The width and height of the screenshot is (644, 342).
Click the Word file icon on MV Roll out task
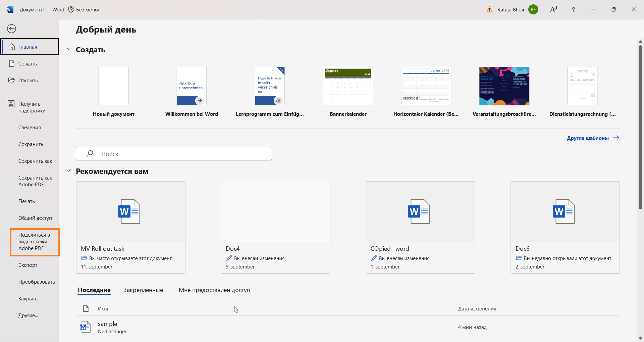pos(129,211)
